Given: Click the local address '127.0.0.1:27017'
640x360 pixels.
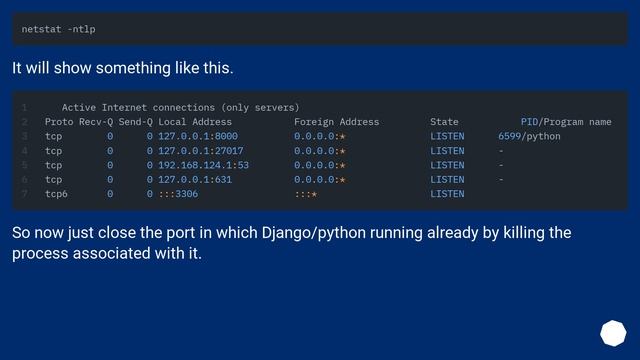Looking at the screenshot, I should point(201,151).
